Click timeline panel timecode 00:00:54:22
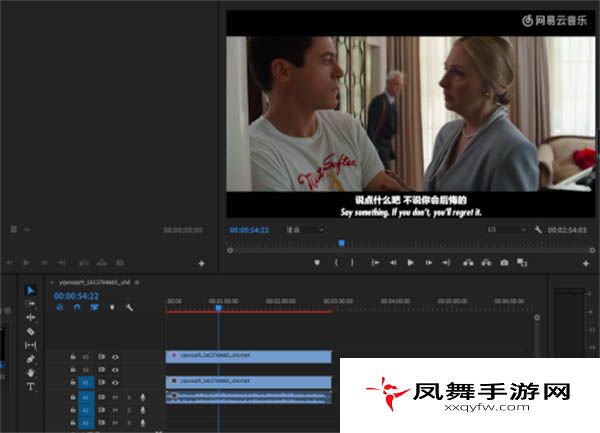The image size is (600, 433). [x=76, y=296]
